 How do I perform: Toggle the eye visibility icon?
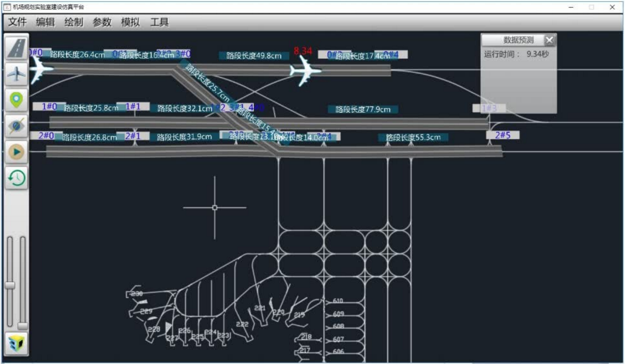[17, 126]
